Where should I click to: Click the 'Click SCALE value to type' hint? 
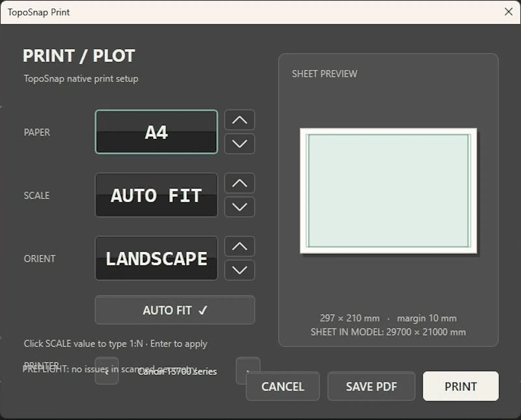pyautogui.click(x=115, y=344)
